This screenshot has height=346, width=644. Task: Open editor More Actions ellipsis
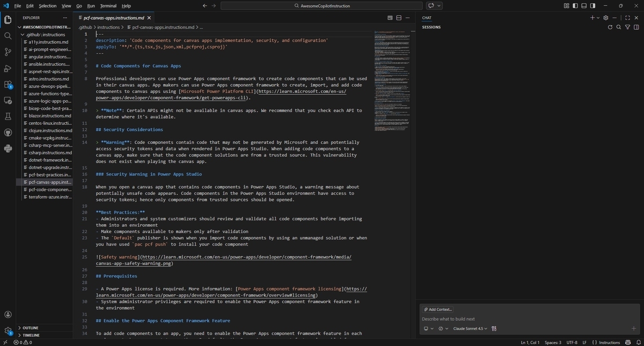[x=407, y=18]
